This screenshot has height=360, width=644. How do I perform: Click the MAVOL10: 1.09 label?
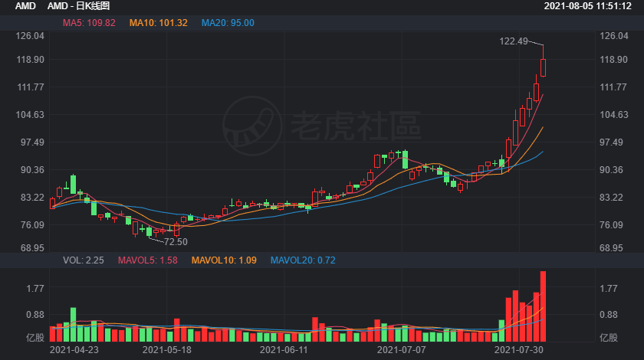(224, 260)
